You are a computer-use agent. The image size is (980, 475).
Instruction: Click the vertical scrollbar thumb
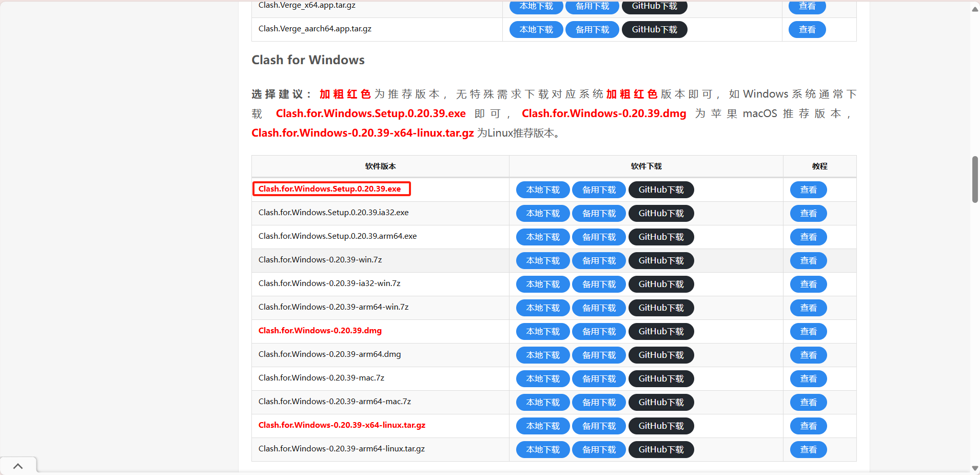coord(975,180)
